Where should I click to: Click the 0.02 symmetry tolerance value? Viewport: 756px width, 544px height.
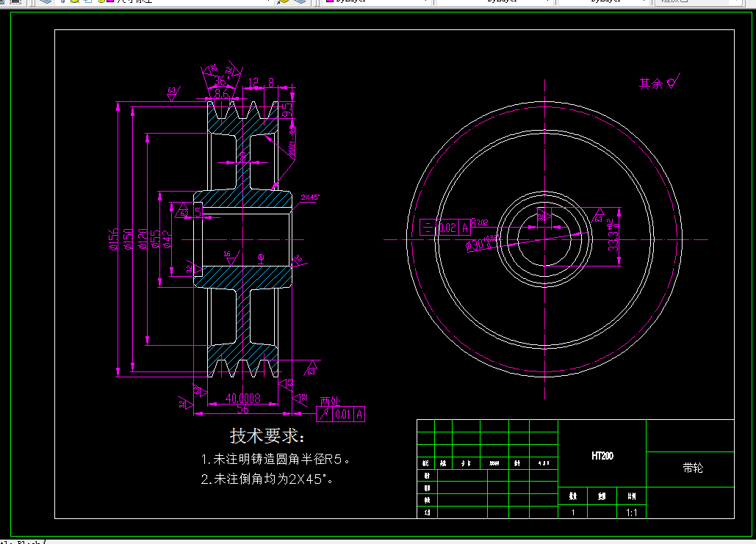point(448,228)
